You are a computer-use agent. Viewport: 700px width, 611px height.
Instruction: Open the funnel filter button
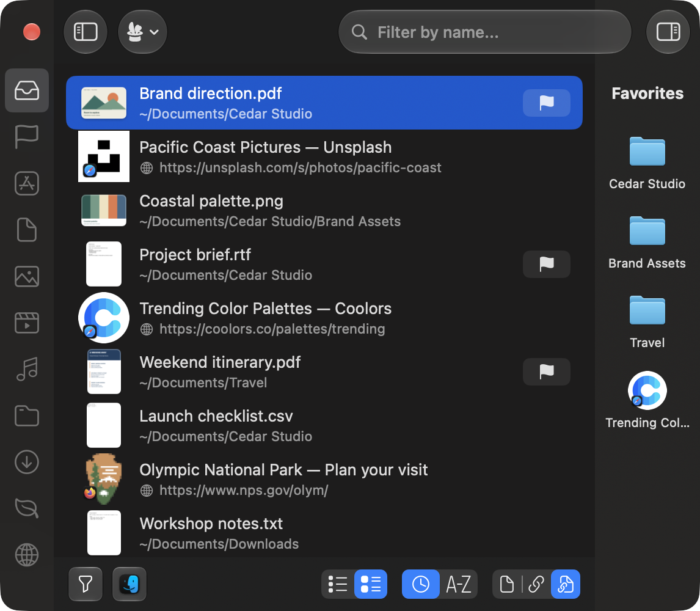(x=86, y=584)
